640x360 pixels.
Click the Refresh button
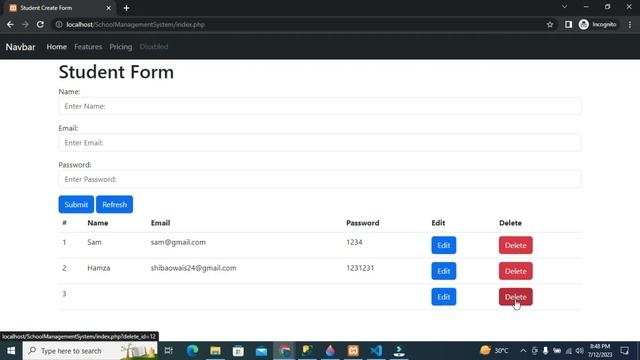pyautogui.click(x=114, y=204)
